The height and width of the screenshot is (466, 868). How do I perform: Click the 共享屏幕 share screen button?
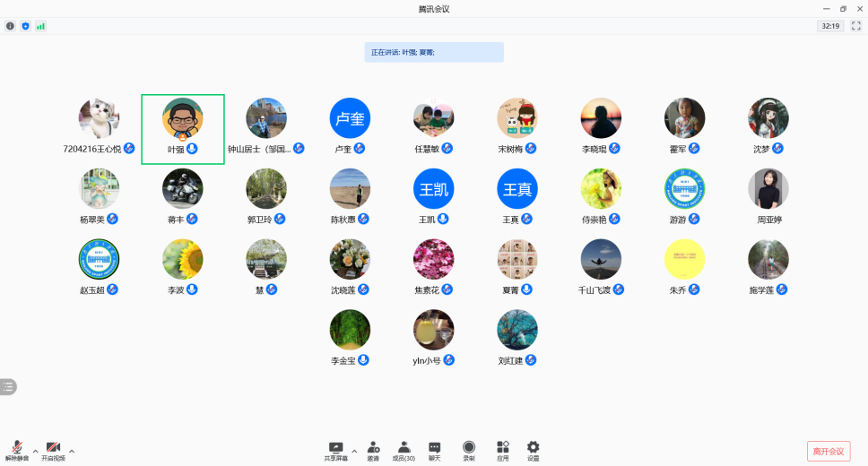(336, 449)
